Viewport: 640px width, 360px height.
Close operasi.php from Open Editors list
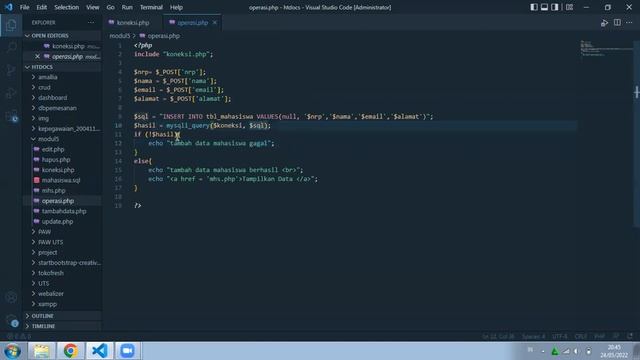37,56
